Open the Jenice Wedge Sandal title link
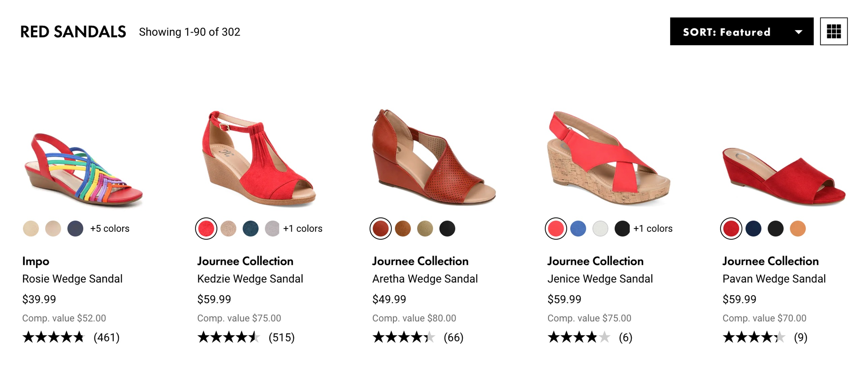The height and width of the screenshot is (390, 868). (x=600, y=279)
